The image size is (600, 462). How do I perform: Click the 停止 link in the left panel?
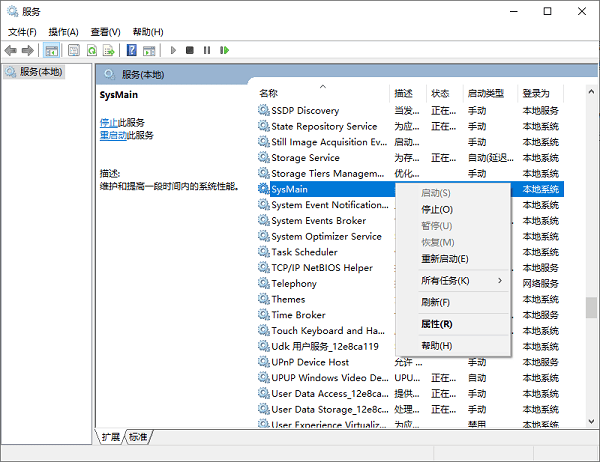(x=108, y=122)
